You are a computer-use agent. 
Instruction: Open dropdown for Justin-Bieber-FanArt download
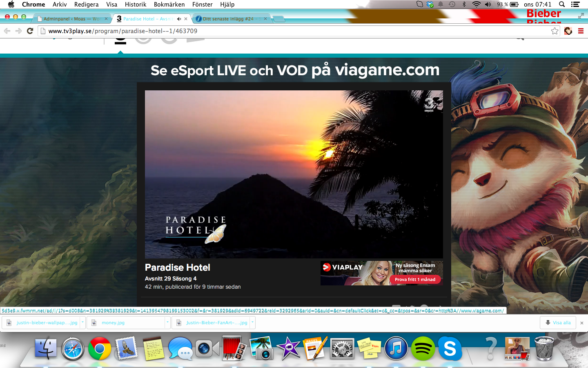[252, 322]
